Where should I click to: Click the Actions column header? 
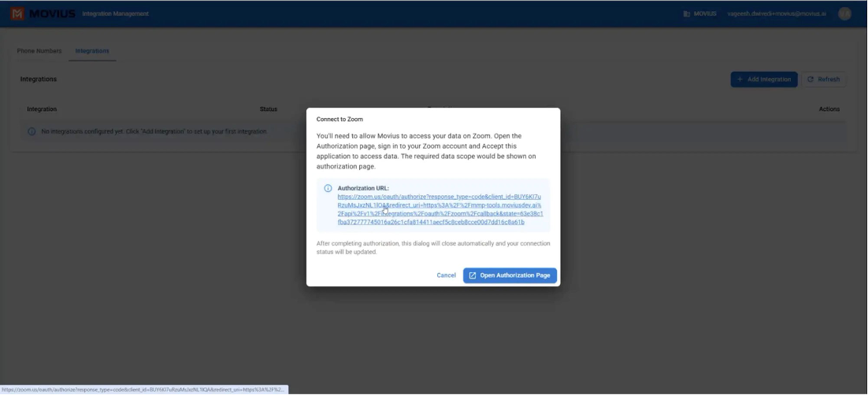(829, 109)
